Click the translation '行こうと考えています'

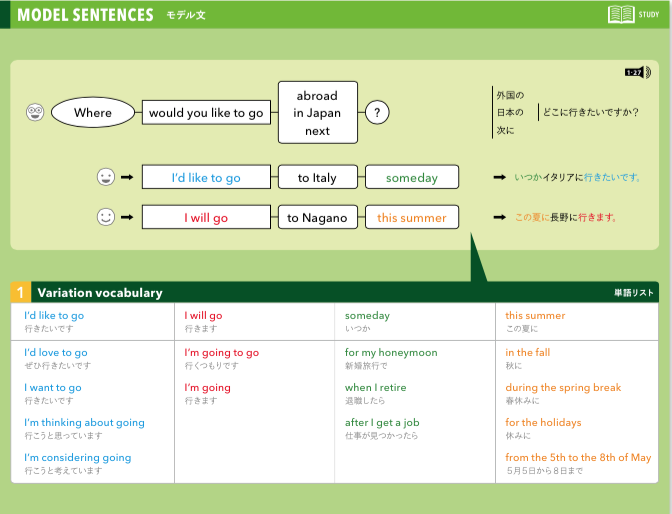tap(63, 471)
